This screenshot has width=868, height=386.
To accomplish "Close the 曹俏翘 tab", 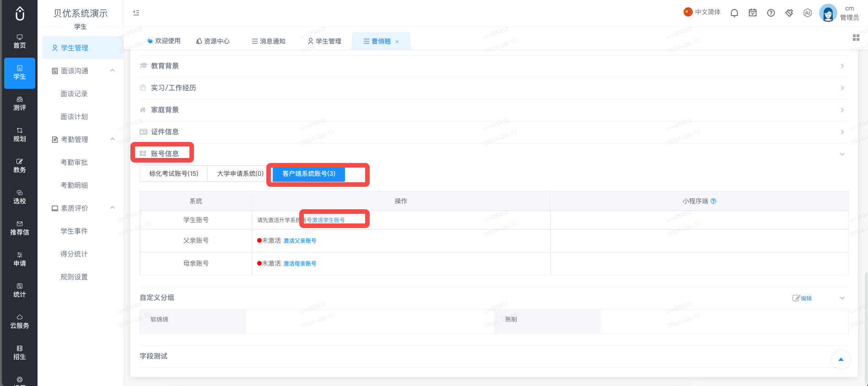I will [397, 42].
